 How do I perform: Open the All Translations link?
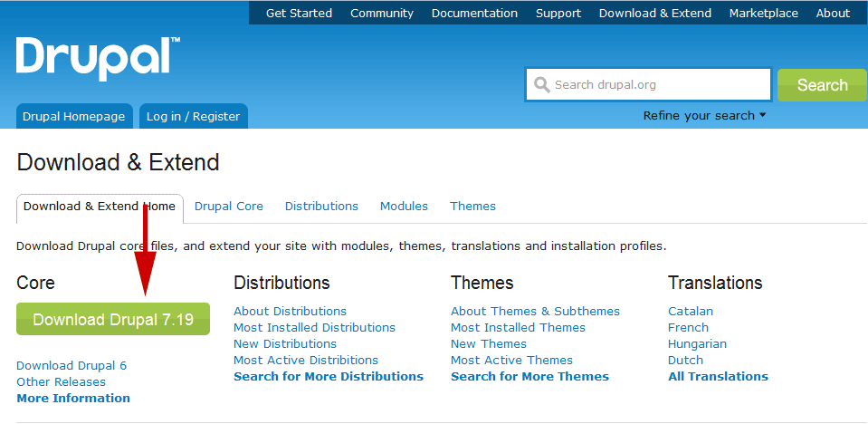718,376
